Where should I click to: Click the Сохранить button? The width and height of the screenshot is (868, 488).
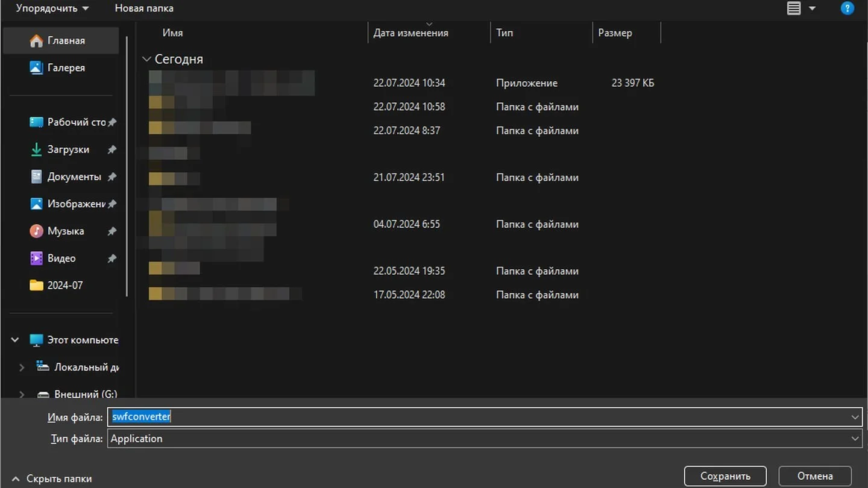(x=725, y=476)
